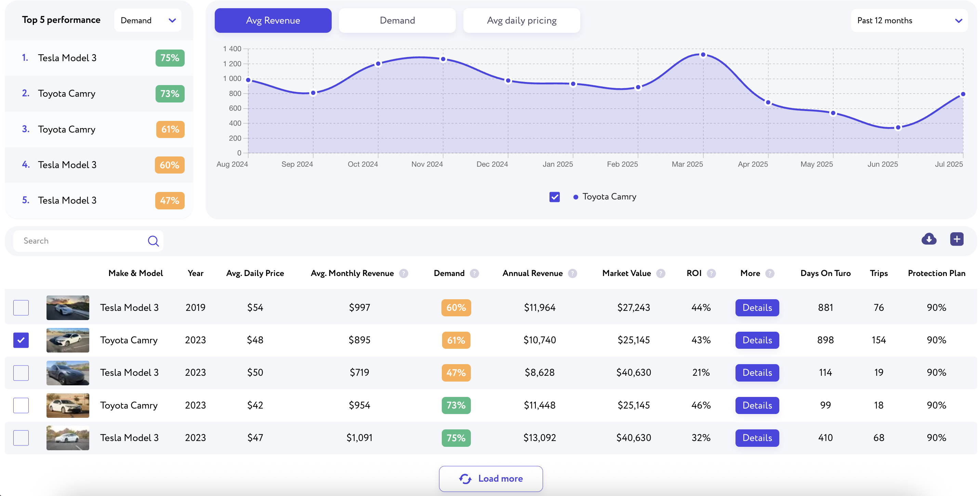
Task: Open Details for Tesla Model 3 2019
Action: tap(757, 308)
